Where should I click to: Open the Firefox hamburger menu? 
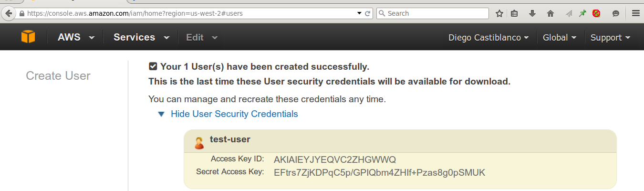(635, 13)
